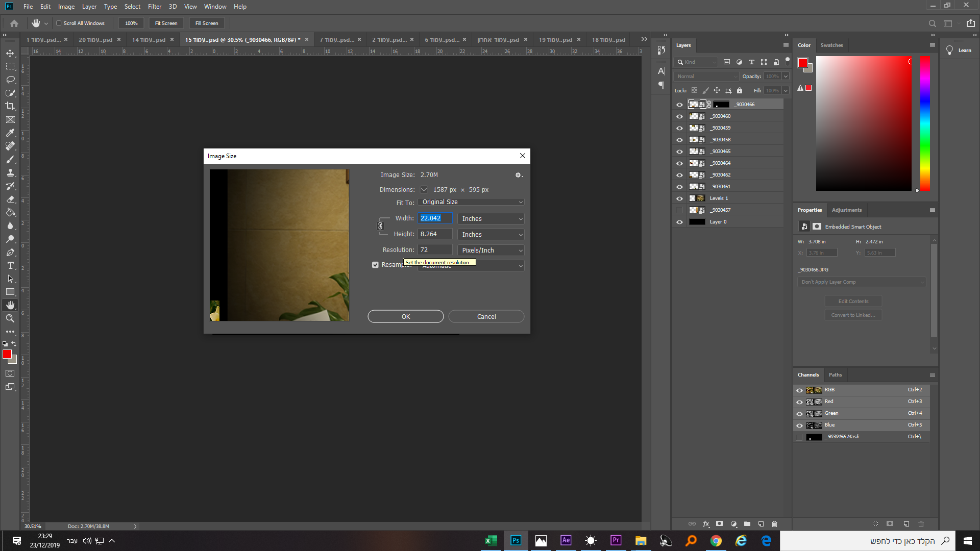Open the Filter menu
Screen dimensions: 980x551
154,7
